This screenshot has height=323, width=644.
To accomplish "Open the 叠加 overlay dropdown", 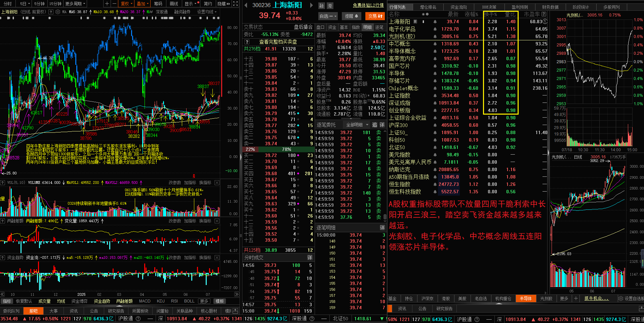I will 143,4.
